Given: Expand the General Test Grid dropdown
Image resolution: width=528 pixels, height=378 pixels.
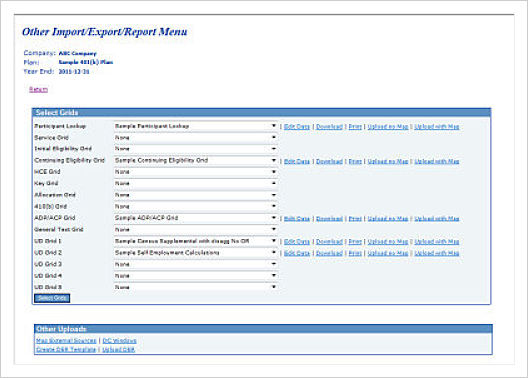Looking at the screenshot, I should point(196,230).
